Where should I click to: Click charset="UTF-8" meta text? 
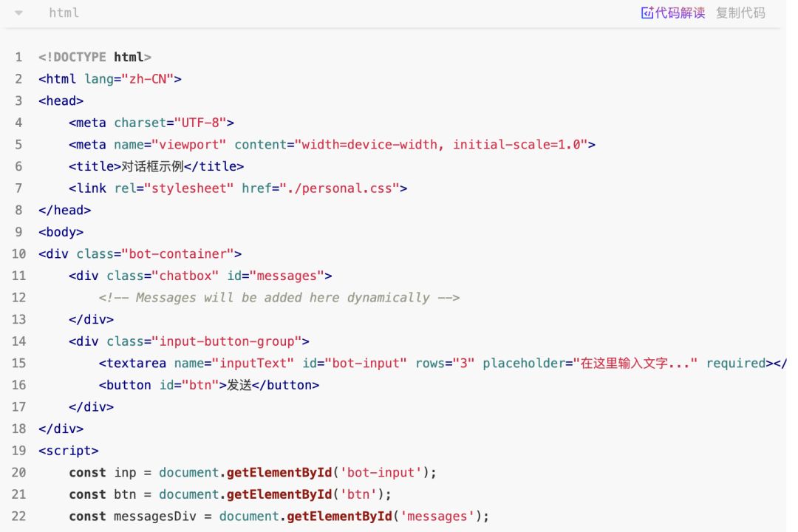170,123
